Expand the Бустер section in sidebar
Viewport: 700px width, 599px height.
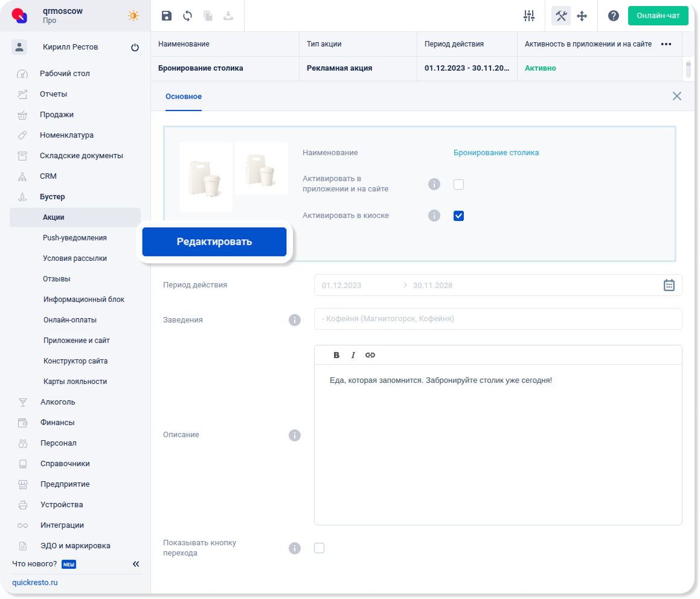click(x=53, y=197)
